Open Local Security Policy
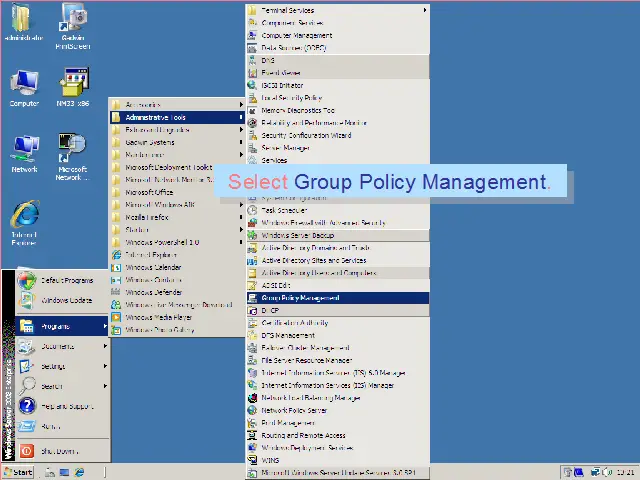640x480 pixels. tap(338, 98)
